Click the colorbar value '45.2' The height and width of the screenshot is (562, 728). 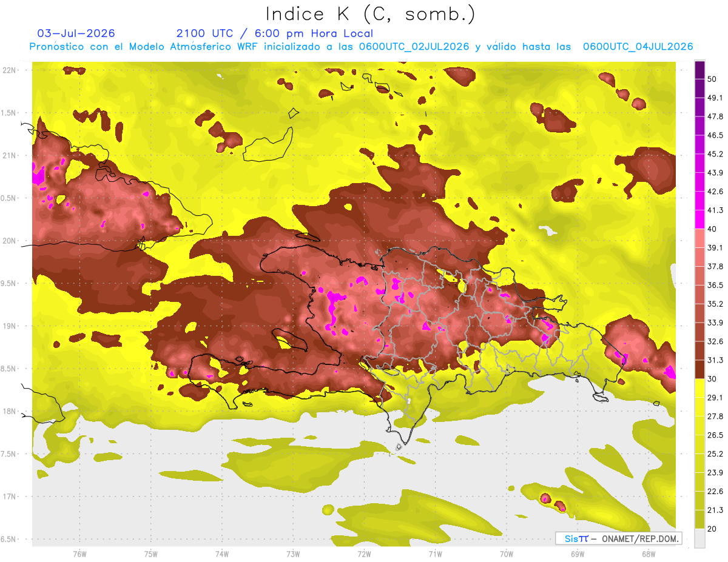pyautogui.click(x=715, y=154)
